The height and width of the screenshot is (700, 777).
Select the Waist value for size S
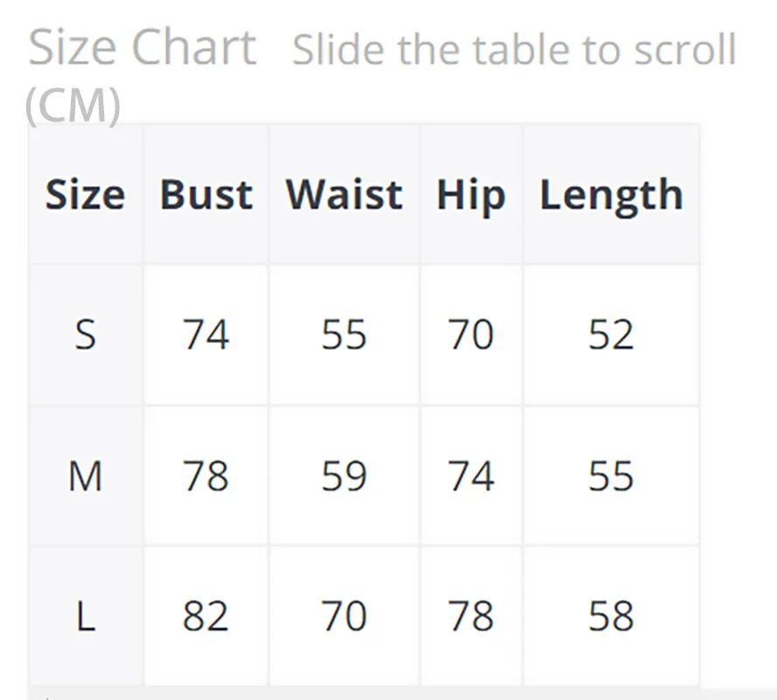(344, 334)
